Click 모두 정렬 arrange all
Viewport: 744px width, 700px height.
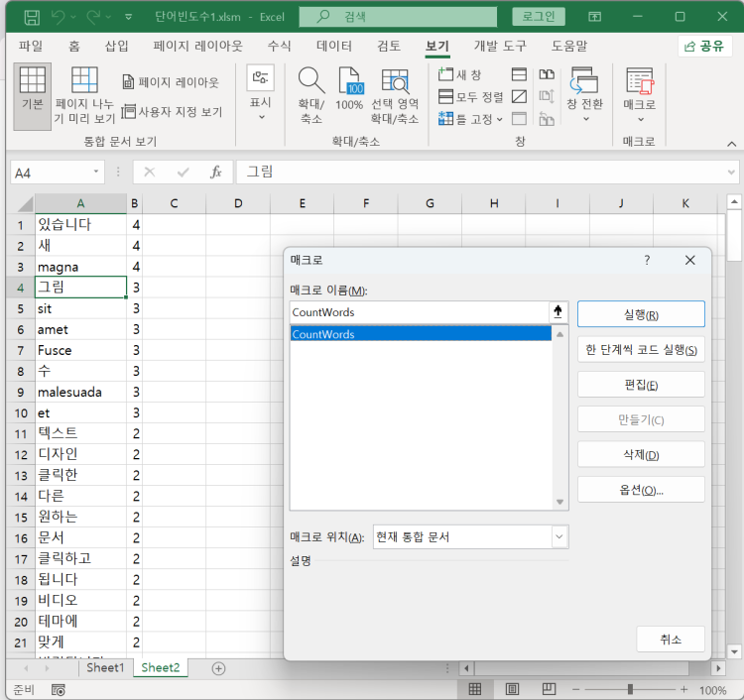(471, 97)
